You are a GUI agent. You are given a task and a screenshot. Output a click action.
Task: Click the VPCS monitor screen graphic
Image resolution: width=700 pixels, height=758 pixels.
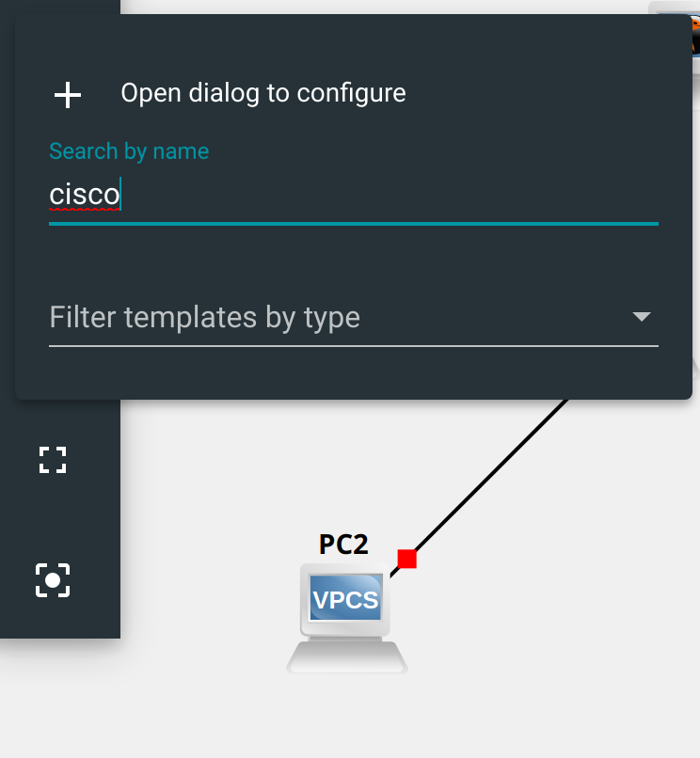345,595
